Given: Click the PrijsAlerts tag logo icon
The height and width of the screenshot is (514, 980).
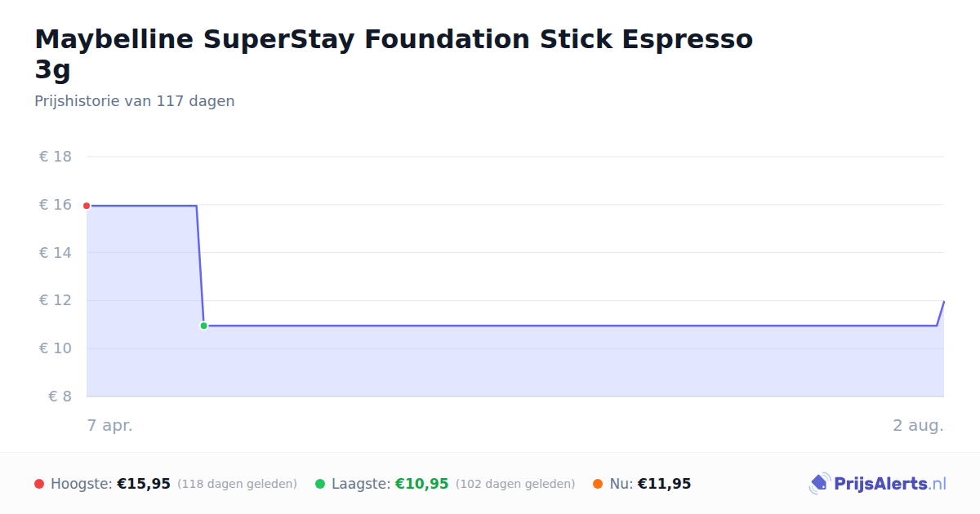Looking at the screenshot, I should 819,484.
